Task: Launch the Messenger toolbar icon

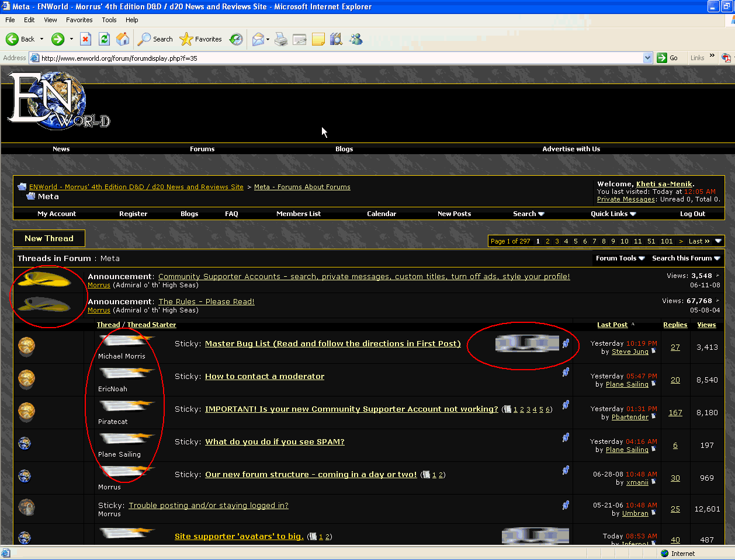Action: pyautogui.click(x=356, y=39)
